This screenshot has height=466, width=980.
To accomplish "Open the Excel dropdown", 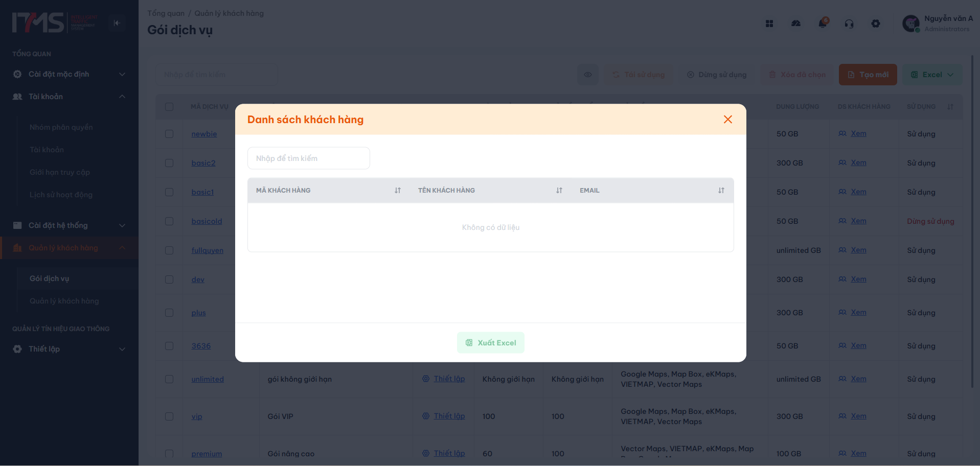I will (932, 75).
